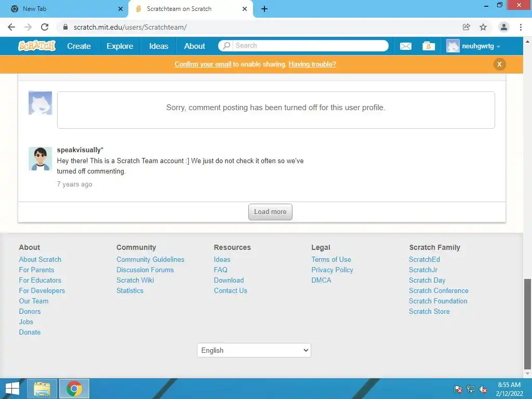The width and height of the screenshot is (532, 399).
Task: Click the Chrome taskbar icon
Action: tap(74, 389)
